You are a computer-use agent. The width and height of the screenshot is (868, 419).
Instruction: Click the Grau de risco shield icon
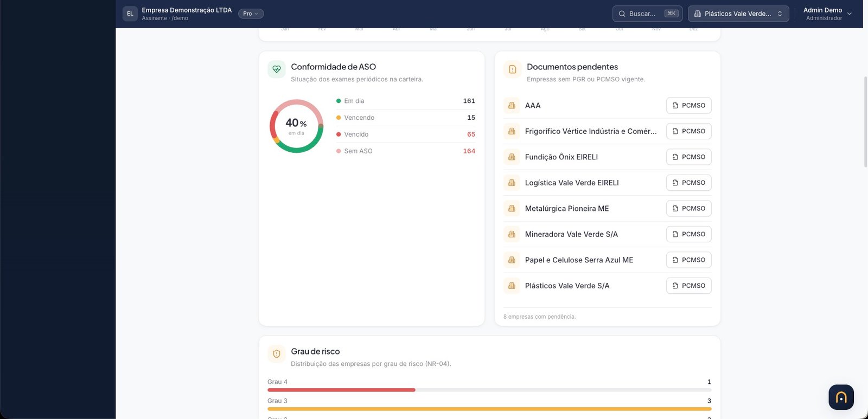coord(277,354)
